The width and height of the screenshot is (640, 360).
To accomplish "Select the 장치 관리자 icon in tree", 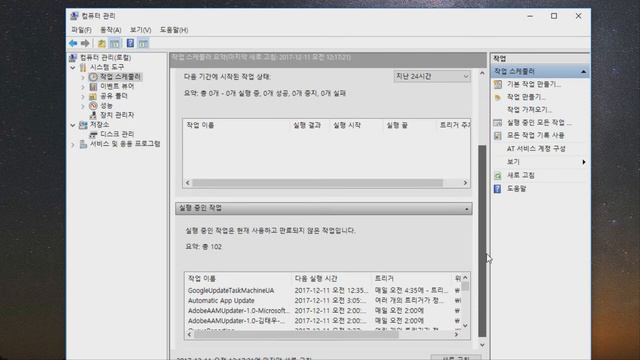I will [x=93, y=115].
